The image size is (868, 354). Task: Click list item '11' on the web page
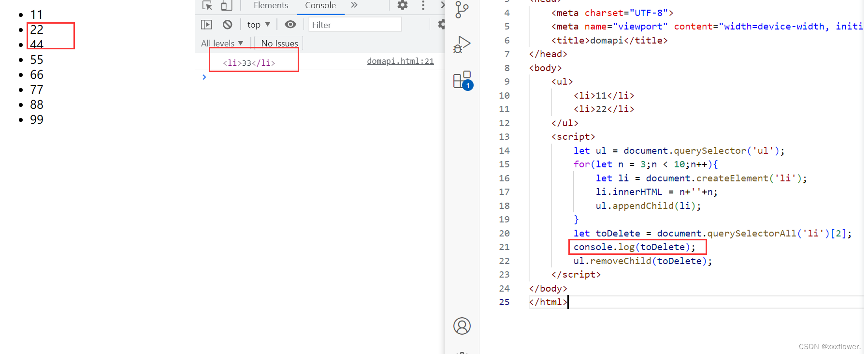pos(37,15)
